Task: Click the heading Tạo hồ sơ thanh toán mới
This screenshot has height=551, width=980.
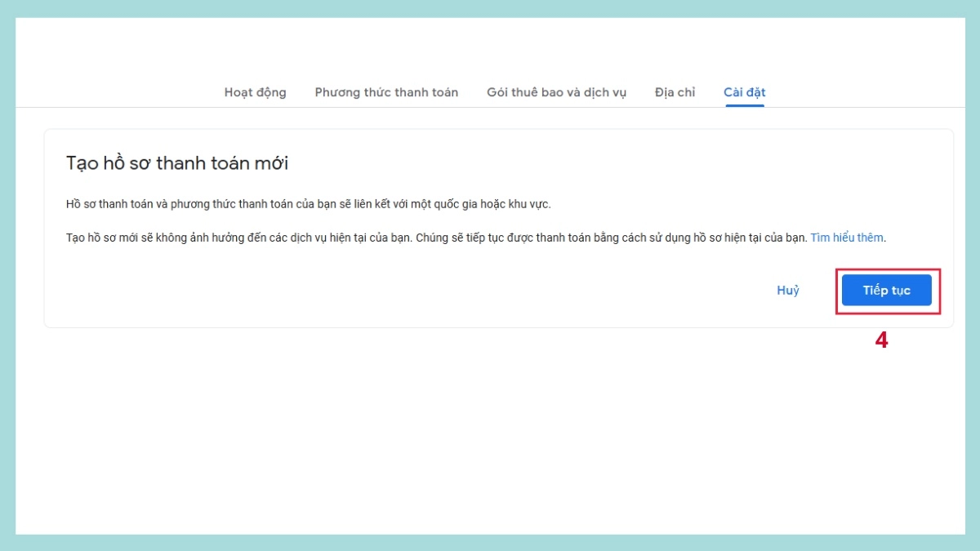Action: (177, 163)
